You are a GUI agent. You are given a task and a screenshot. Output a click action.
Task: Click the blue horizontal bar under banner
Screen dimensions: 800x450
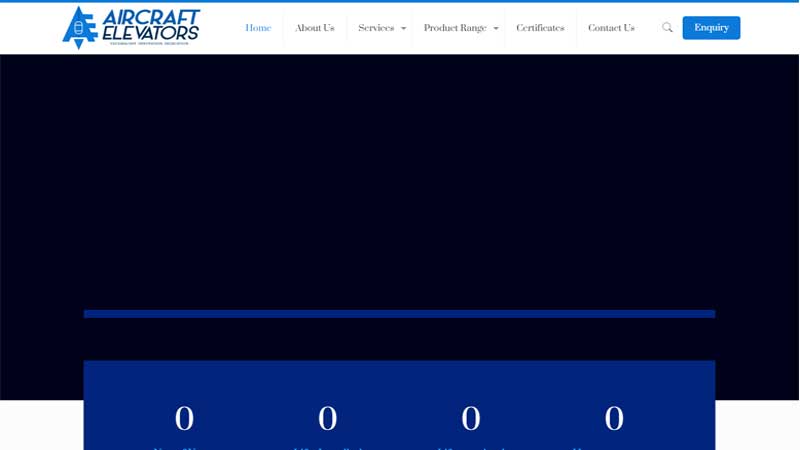[x=400, y=314]
